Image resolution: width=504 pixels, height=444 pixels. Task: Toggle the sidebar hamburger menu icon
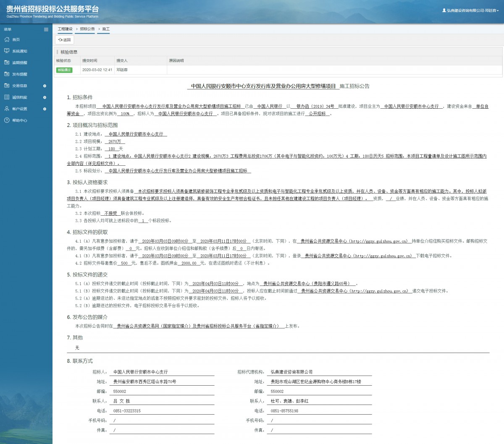tap(46, 29)
